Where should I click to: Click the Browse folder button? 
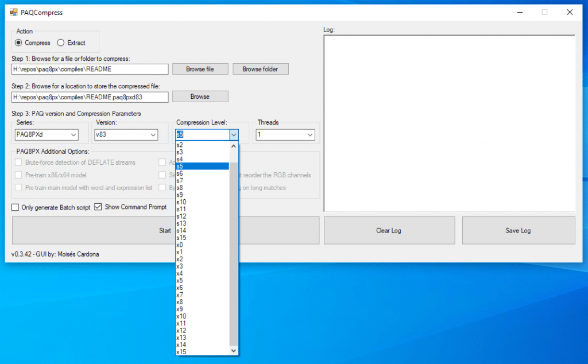tap(261, 69)
